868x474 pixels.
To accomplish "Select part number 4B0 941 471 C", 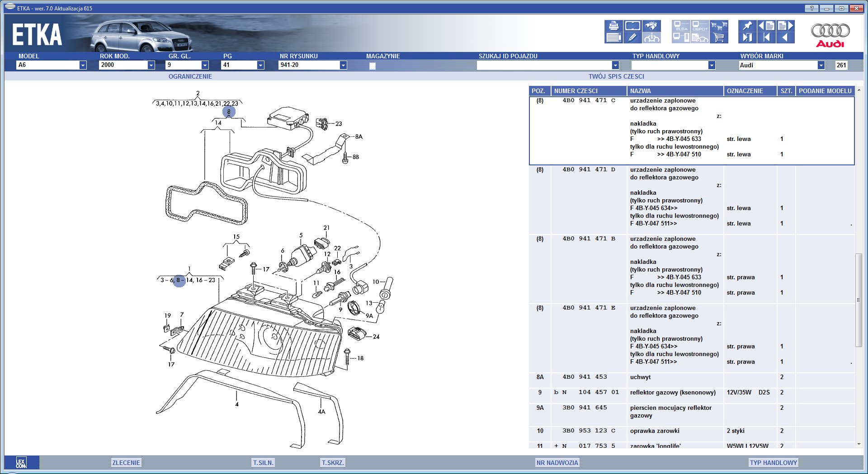I will coord(589,101).
